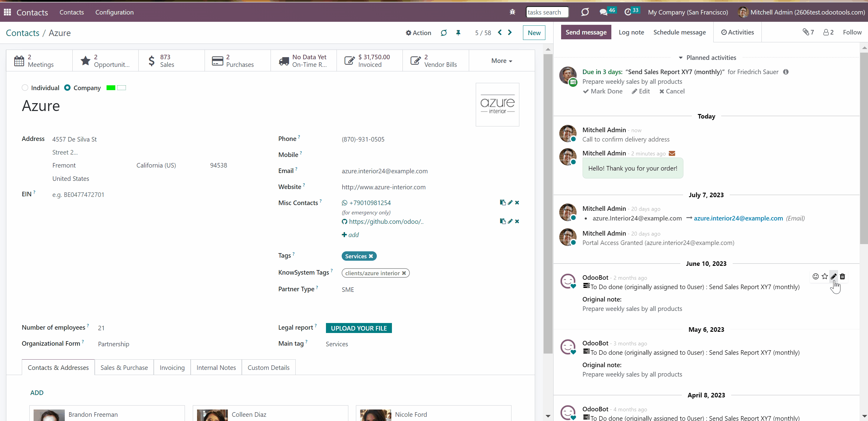Go to the previous contact record arrow
This screenshot has width=868, height=421.
[500, 32]
